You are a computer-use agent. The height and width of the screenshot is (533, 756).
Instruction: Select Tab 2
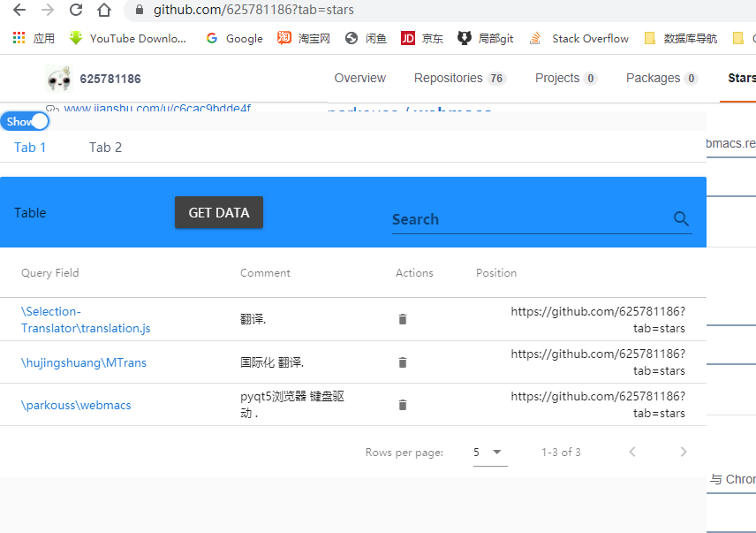(x=106, y=148)
